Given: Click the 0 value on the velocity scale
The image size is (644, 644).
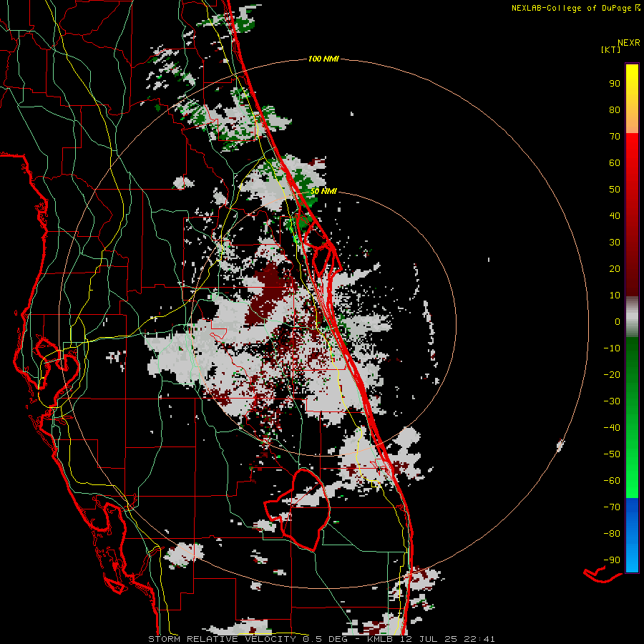Looking at the screenshot, I should 618,321.
